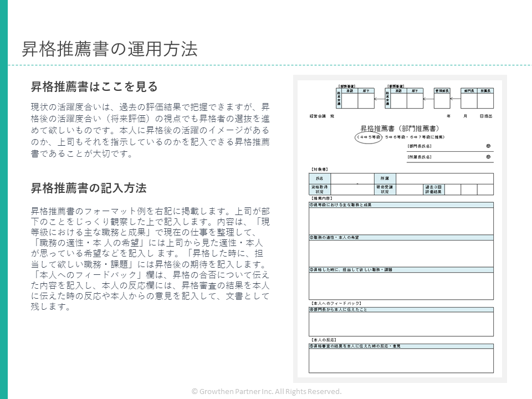Image resolution: width=532 pixels, height=399 pixels.
Task: Click the 部門長から本人に伝えたこと text area
Action: coord(401,324)
